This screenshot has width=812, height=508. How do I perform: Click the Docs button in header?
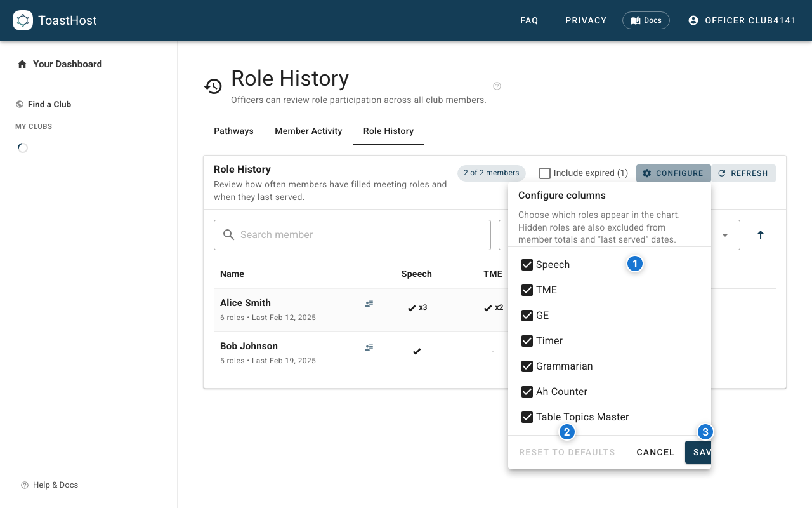pyautogui.click(x=646, y=20)
